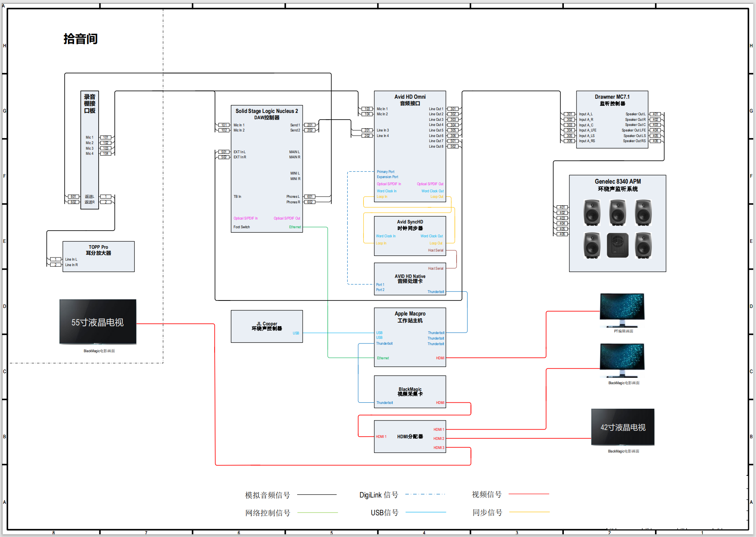This screenshot has height=537, width=756.
Task: Click the AVID HD Native 音频处理卡 label
Action: click(x=410, y=279)
